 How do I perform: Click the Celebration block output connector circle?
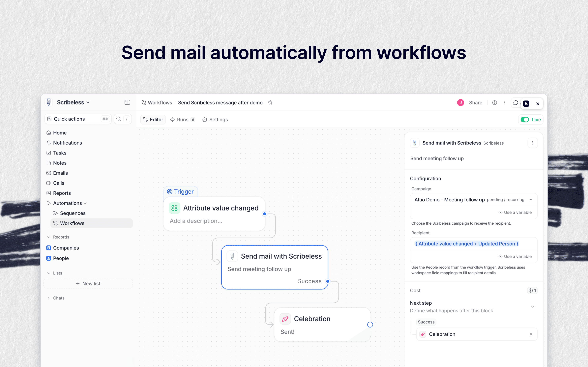tap(370, 325)
